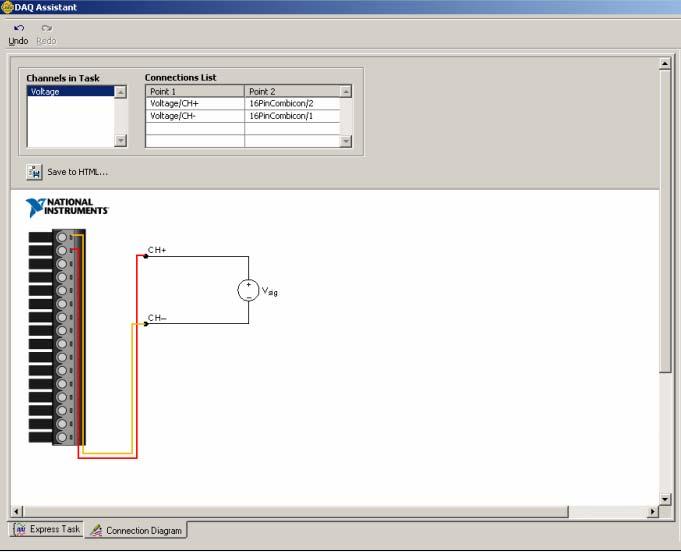Click the Express Task tab icon
The width and height of the screenshot is (681, 552).
[x=20, y=529]
